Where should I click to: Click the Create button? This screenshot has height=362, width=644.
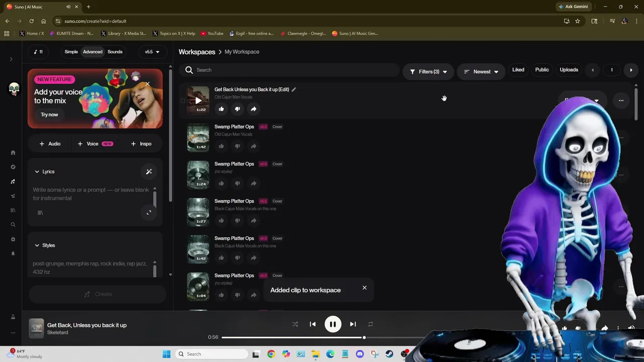click(97, 294)
